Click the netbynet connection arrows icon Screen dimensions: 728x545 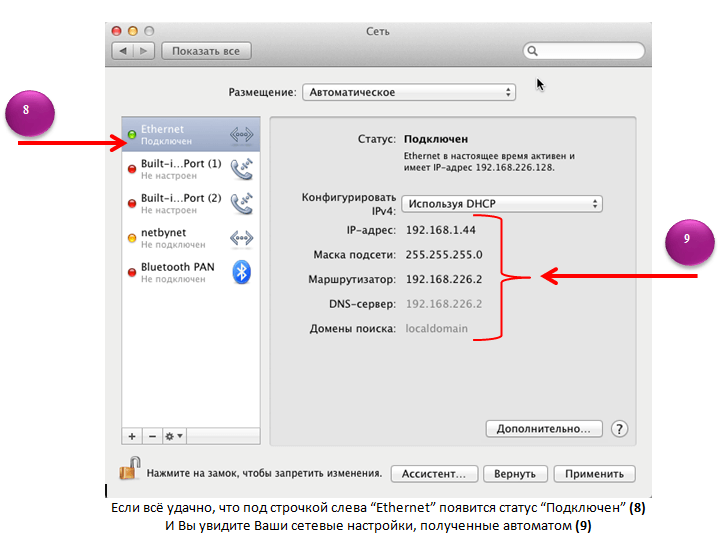coord(241,238)
